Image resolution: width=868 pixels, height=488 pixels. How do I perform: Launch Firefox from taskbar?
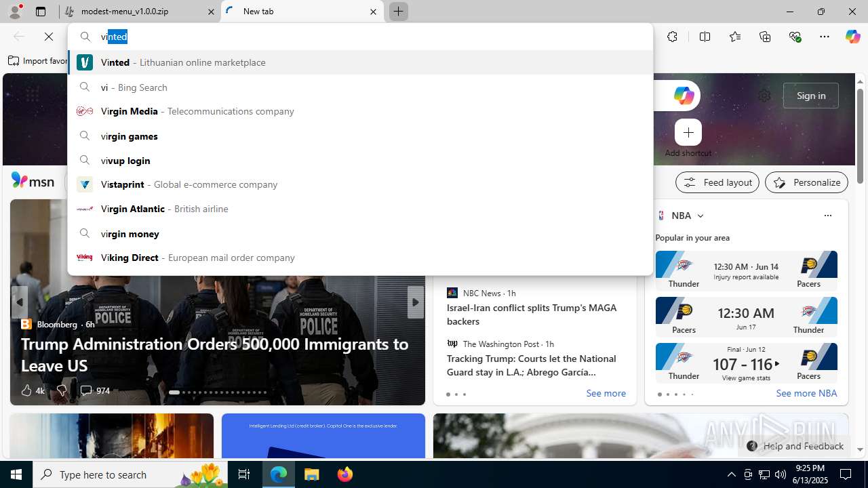345,474
